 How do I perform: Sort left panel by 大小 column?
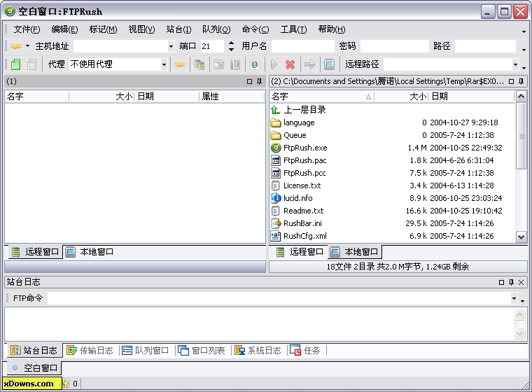(101, 97)
